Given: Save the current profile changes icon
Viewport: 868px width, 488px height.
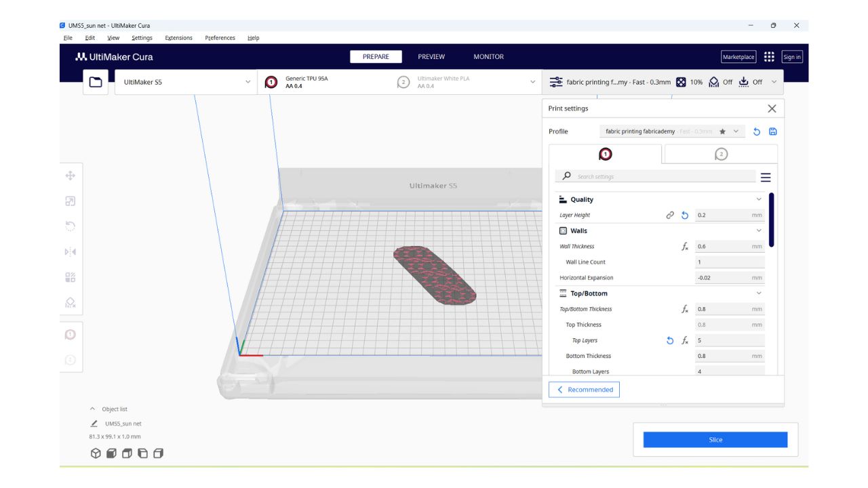Looking at the screenshot, I should coord(772,131).
